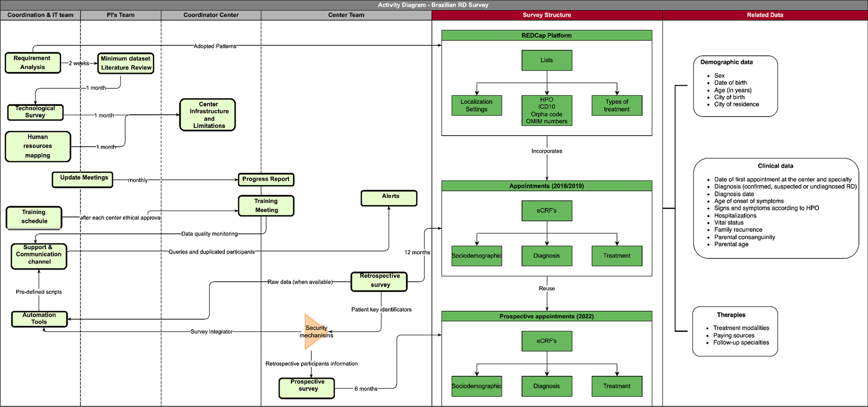
Task: Click Diagnosis box under Prospective appointments (2022)
Action: pyautogui.click(x=546, y=386)
